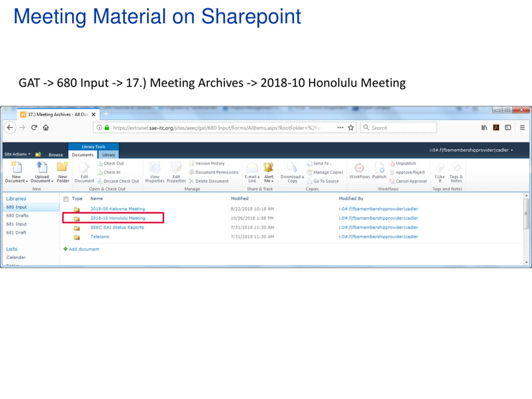This screenshot has height=399, width=532.
Task: Open the page actions three-dot menu
Action: (340, 127)
